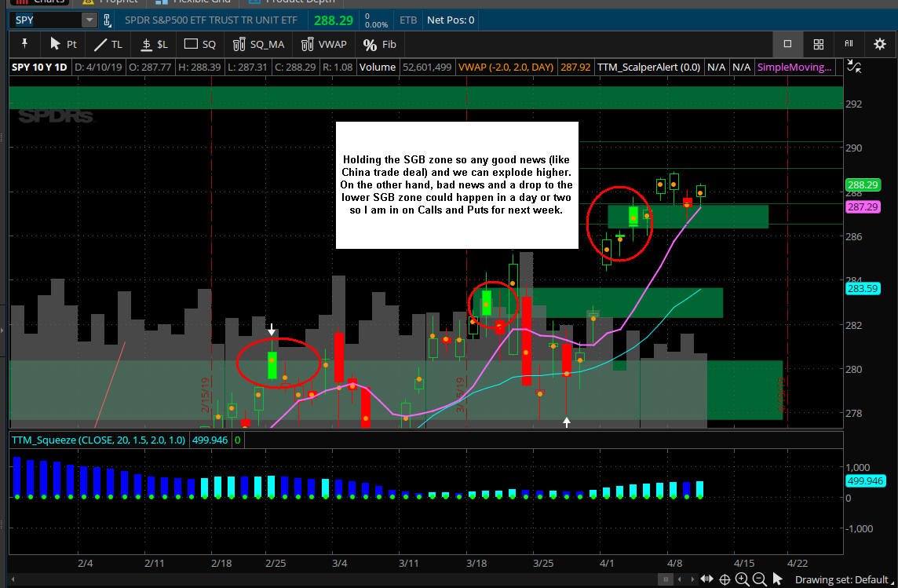Open the Product Depth tab

292,2
